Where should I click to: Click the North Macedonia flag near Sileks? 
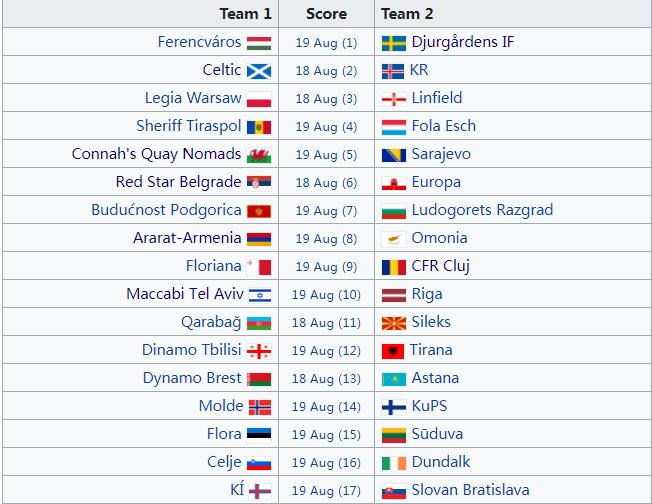coord(393,323)
